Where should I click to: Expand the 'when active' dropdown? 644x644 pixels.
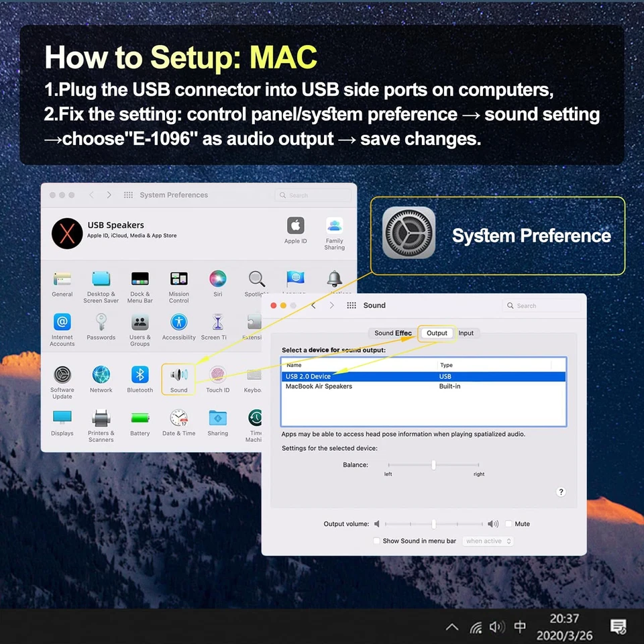pos(488,541)
